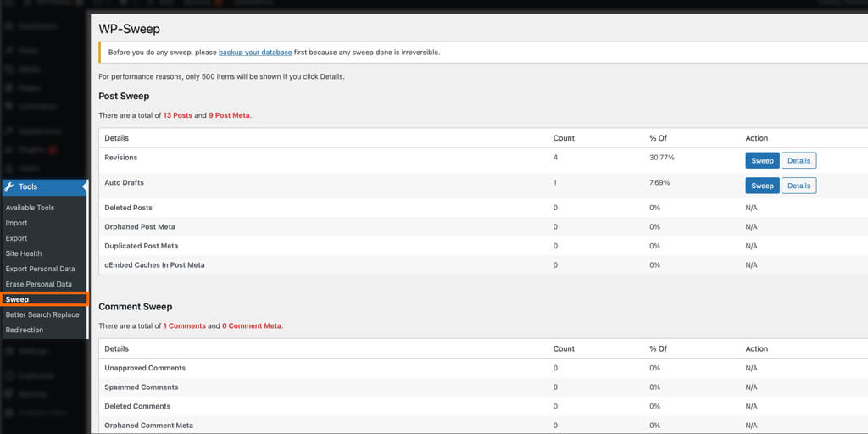
Task: Select the 'Orphaned Comment Meta' row label
Action: pyautogui.click(x=149, y=426)
